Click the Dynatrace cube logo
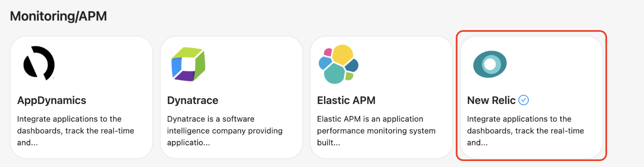The height and width of the screenshot is (167, 644). [188, 64]
